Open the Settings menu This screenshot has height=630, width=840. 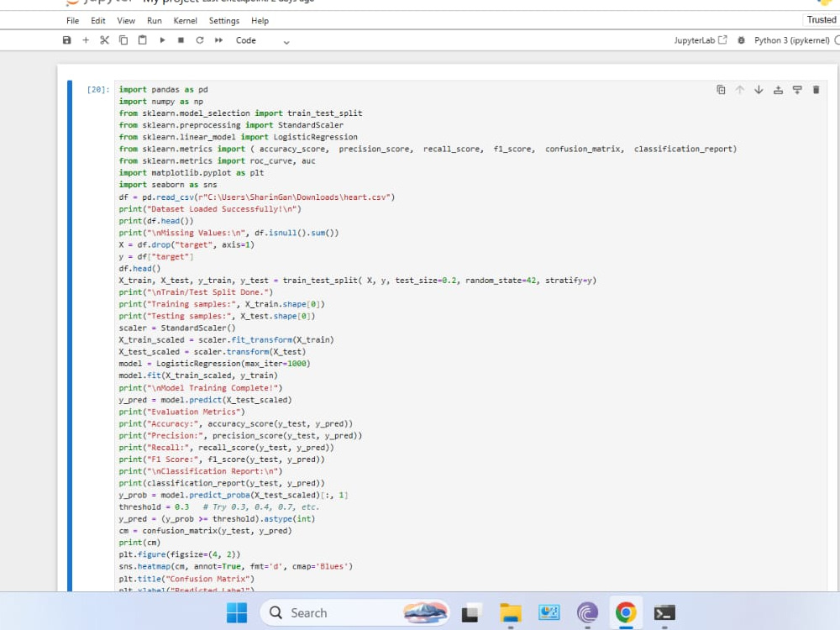[x=224, y=20]
